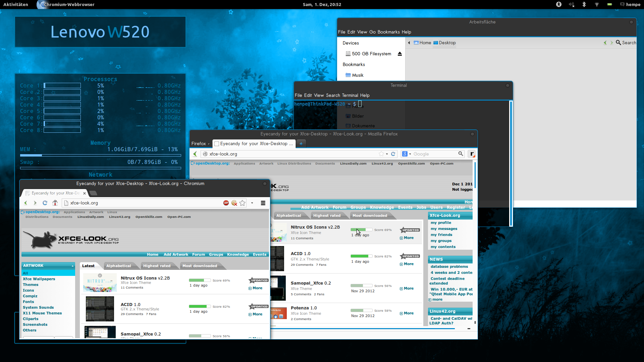
Task: Click the Terminal window scrollbar
Action: click(511, 164)
